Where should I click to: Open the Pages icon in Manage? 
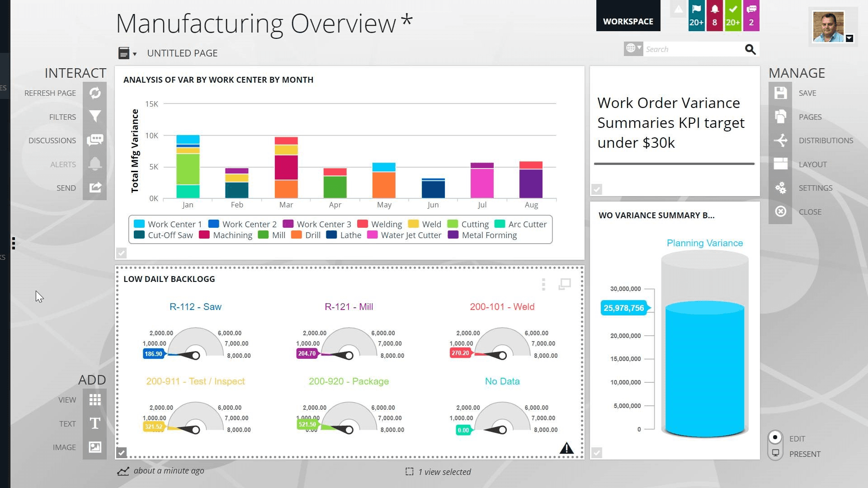(x=780, y=117)
